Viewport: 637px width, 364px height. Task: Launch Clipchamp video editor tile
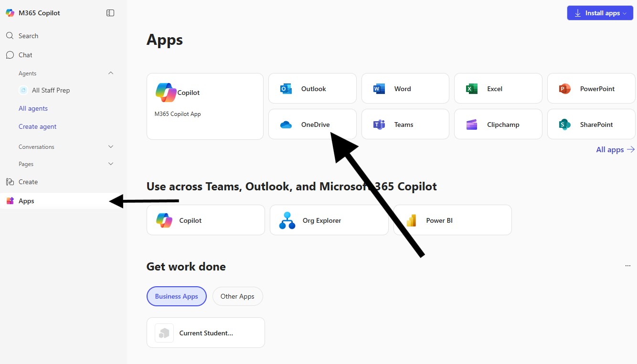coord(498,125)
